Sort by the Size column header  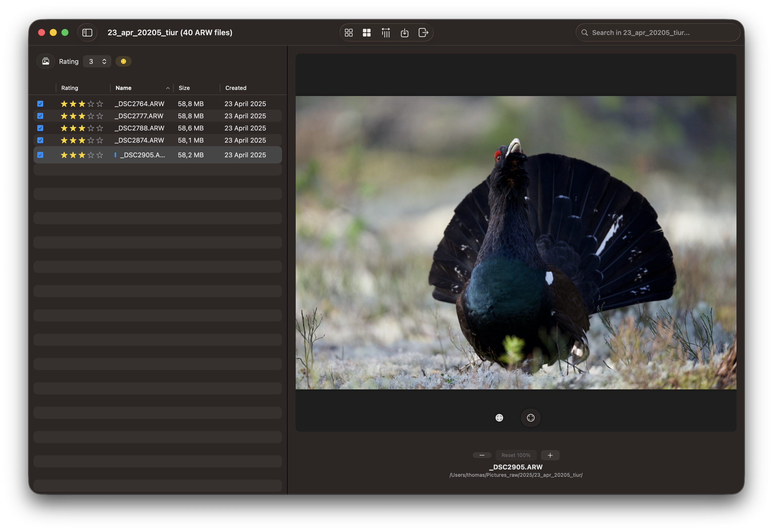click(184, 88)
